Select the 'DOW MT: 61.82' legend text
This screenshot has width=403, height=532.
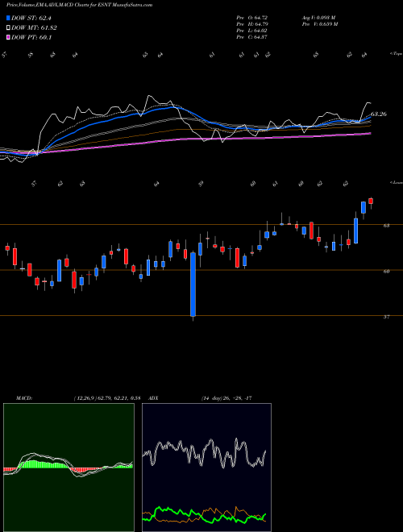(34, 28)
